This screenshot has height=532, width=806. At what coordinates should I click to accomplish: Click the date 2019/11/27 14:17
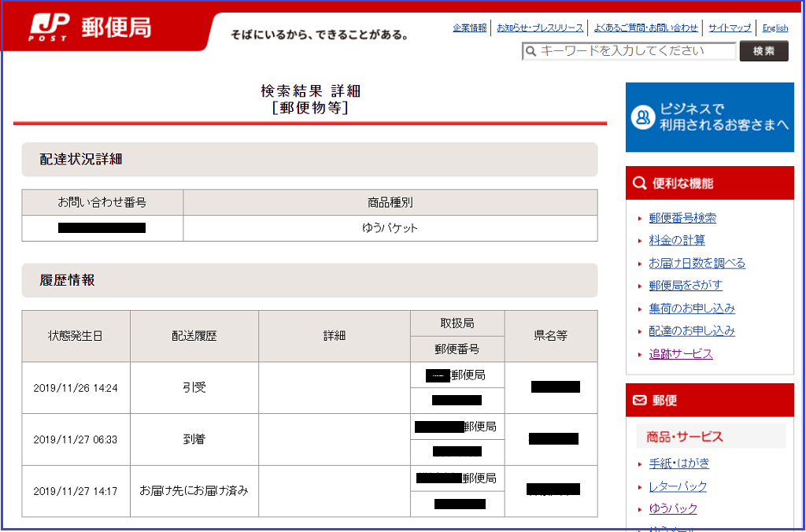click(76, 491)
